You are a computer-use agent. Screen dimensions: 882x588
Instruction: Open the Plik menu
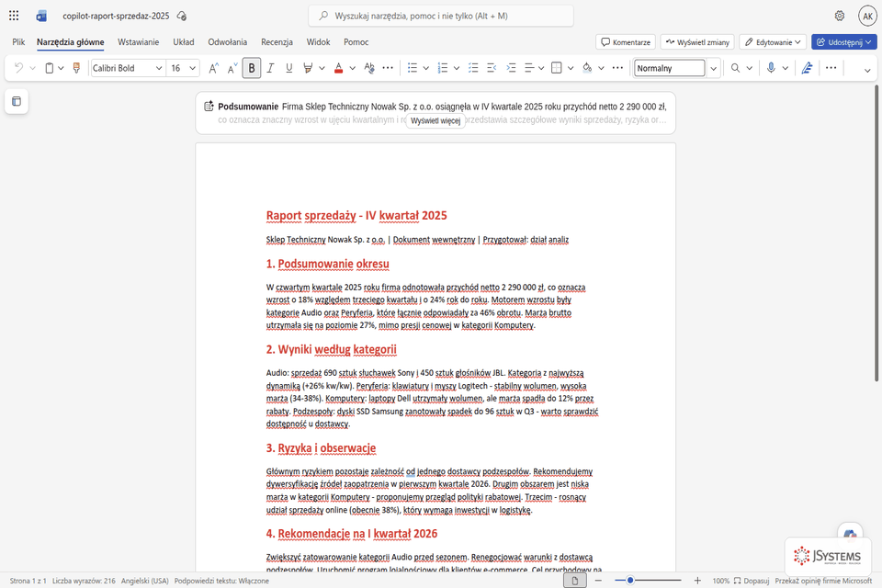click(x=18, y=42)
